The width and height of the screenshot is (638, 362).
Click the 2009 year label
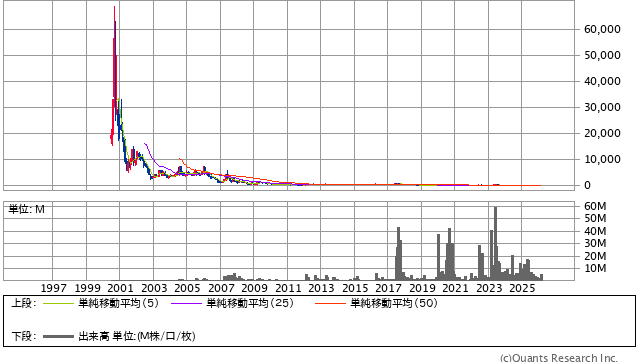point(254,288)
